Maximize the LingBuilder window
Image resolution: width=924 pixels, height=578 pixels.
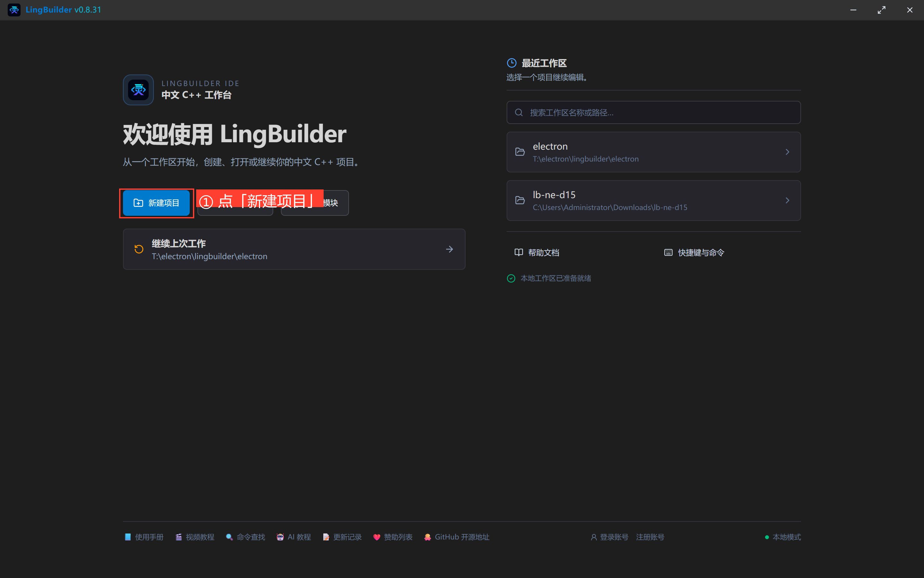point(882,10)
